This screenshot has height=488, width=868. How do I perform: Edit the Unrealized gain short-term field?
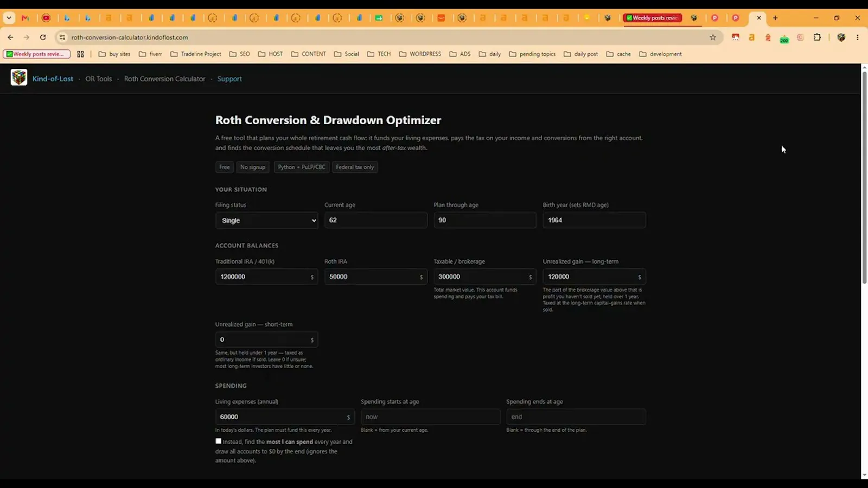coord(266,339)
